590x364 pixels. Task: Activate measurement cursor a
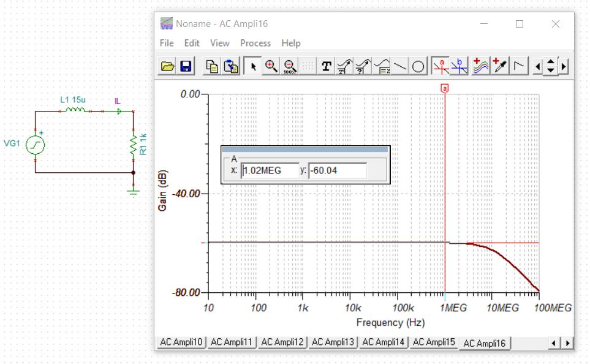442,66
